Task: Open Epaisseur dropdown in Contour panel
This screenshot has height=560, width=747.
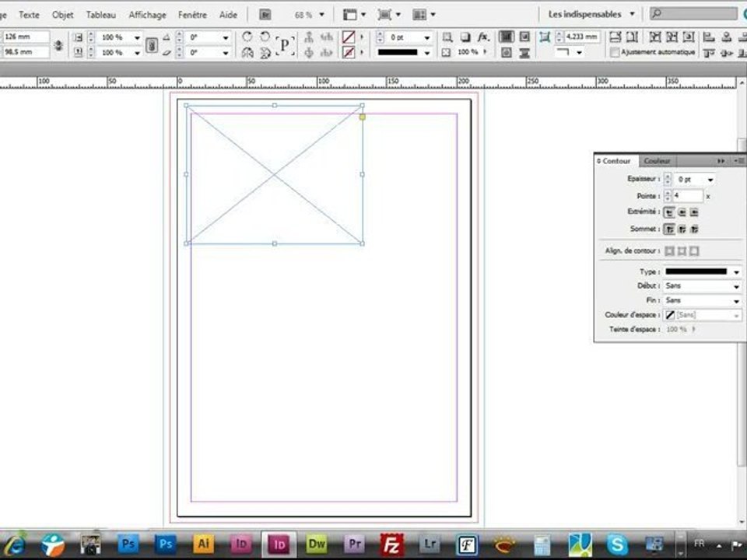Action: (x=710, y=180)
